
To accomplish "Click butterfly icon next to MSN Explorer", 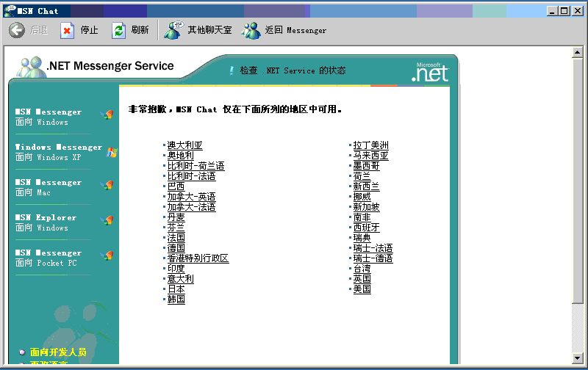I will [x=107, y=221].
